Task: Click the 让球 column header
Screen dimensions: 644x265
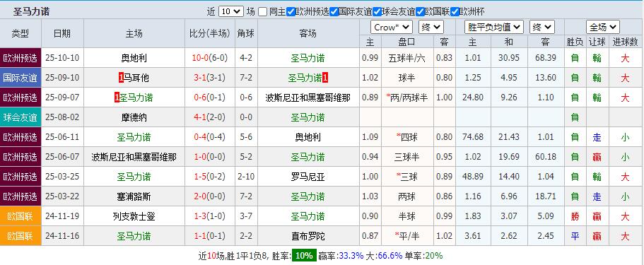Action: (597, 42)
